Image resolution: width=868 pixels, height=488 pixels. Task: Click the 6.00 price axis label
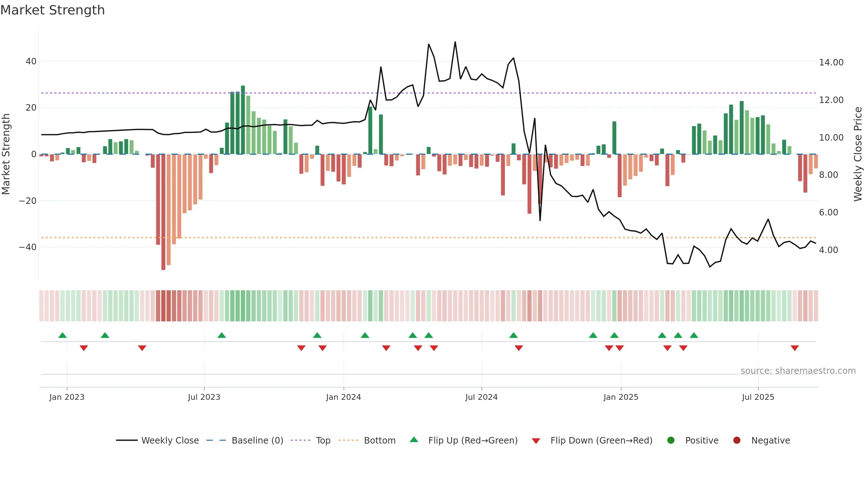[x=829, y=213]
